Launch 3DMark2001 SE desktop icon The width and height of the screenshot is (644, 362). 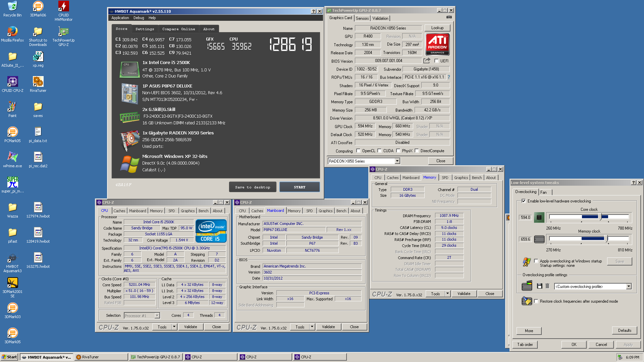point(12,288)
